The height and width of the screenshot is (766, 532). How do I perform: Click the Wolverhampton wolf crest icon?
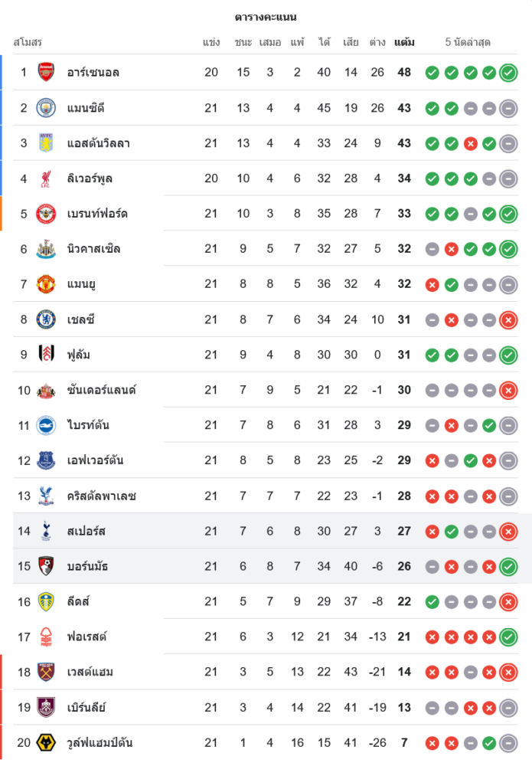point(47,742)
